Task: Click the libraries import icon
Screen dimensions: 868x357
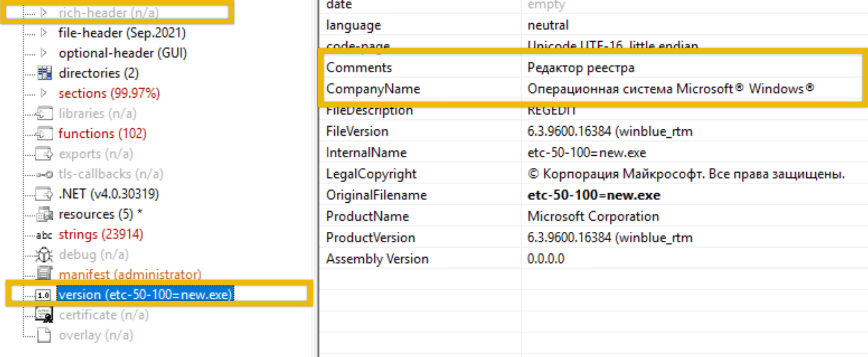Action: coord(44,114)
